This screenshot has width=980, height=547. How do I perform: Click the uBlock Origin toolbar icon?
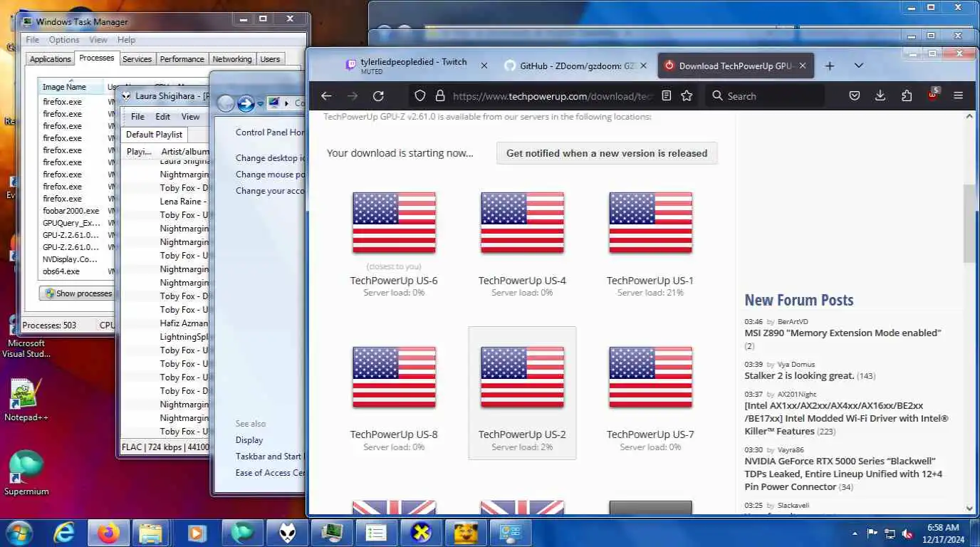[933, 94]
